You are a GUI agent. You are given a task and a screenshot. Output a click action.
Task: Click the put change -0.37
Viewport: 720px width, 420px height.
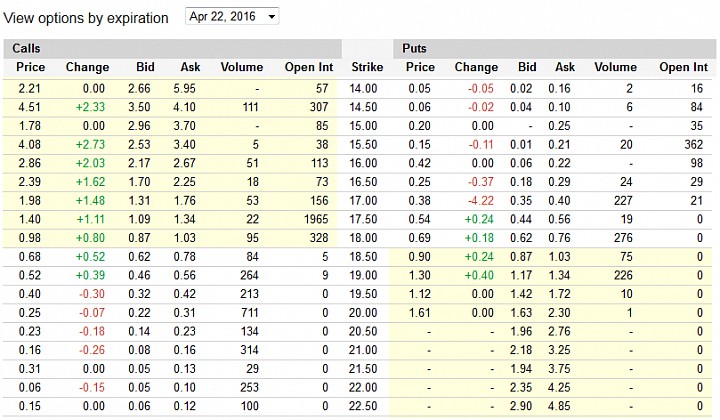[x=481, y=182]
